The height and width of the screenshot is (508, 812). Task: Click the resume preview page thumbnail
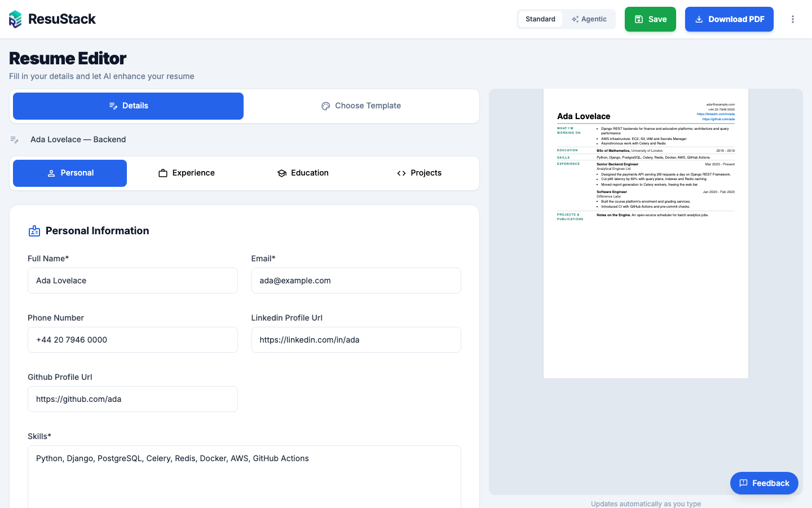[x=646, y=234]
